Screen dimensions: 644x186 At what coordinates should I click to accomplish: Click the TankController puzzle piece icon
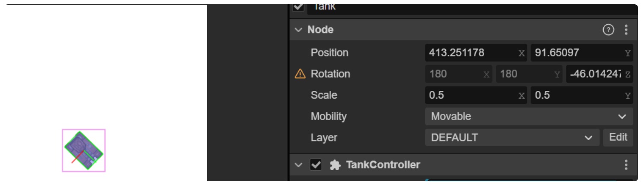click(334, 165)
